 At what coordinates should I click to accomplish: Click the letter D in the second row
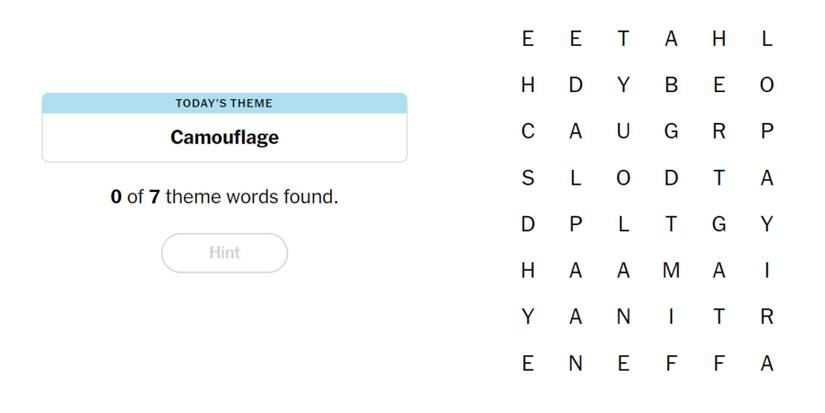(x=575, y=86)
